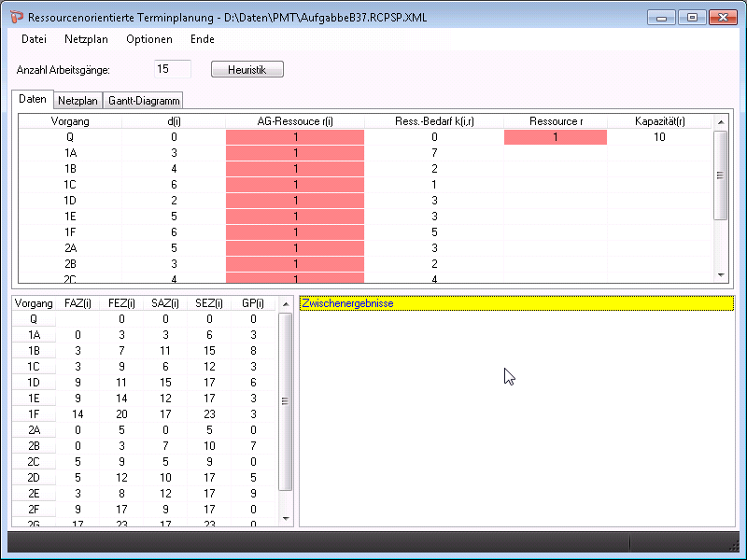The height and width of the screenshot is (560, 747).
Task: Click the Ende menu item
Action: [203, 39]
